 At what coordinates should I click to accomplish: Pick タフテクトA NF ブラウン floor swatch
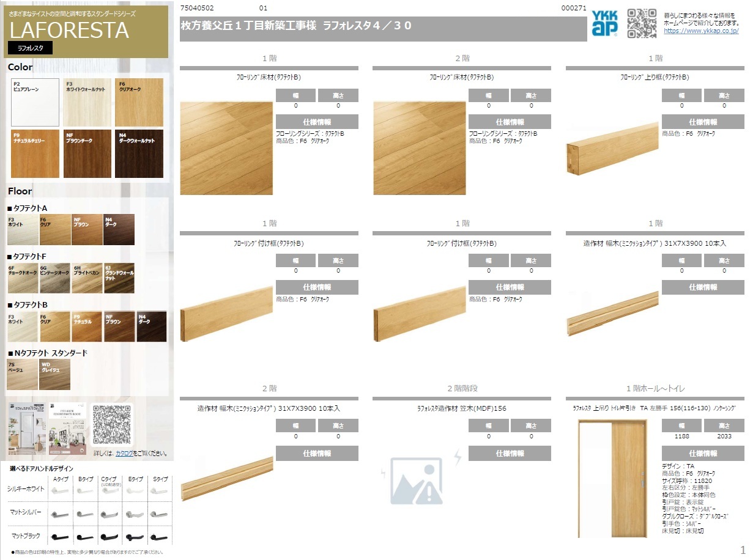[x=87, y=230]
